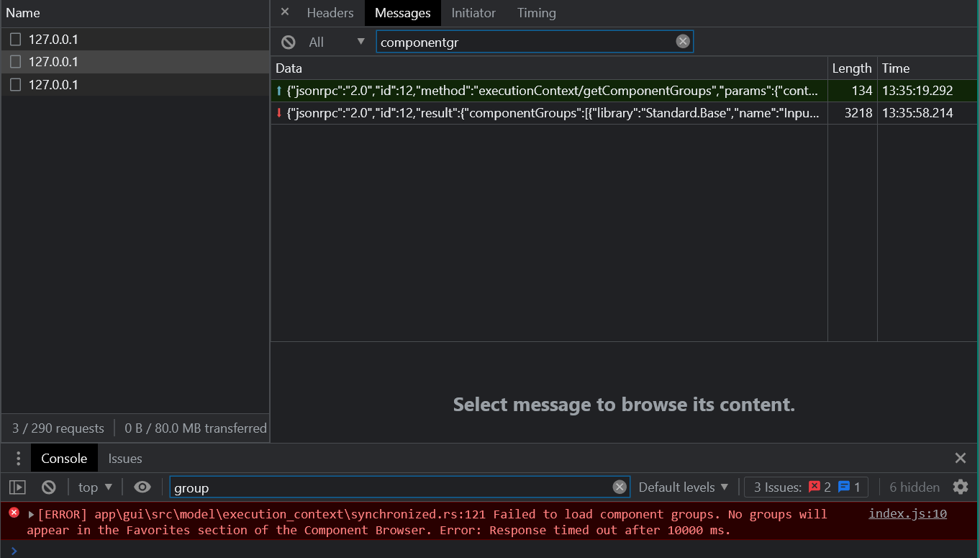Click the 3 Issues button
980x558 pixels.
click(806, 487)
